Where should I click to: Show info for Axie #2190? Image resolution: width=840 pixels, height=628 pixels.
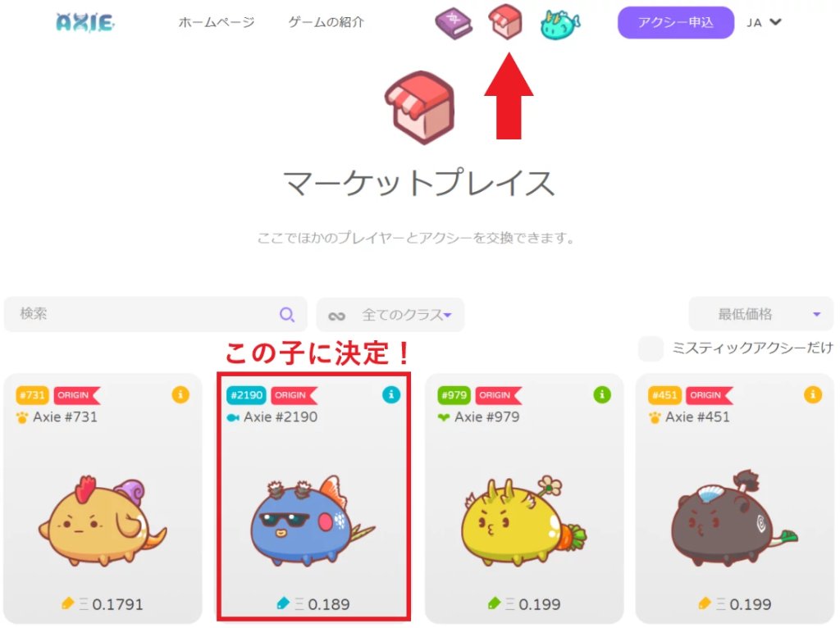pyautogui.click(x=391, y=395)
